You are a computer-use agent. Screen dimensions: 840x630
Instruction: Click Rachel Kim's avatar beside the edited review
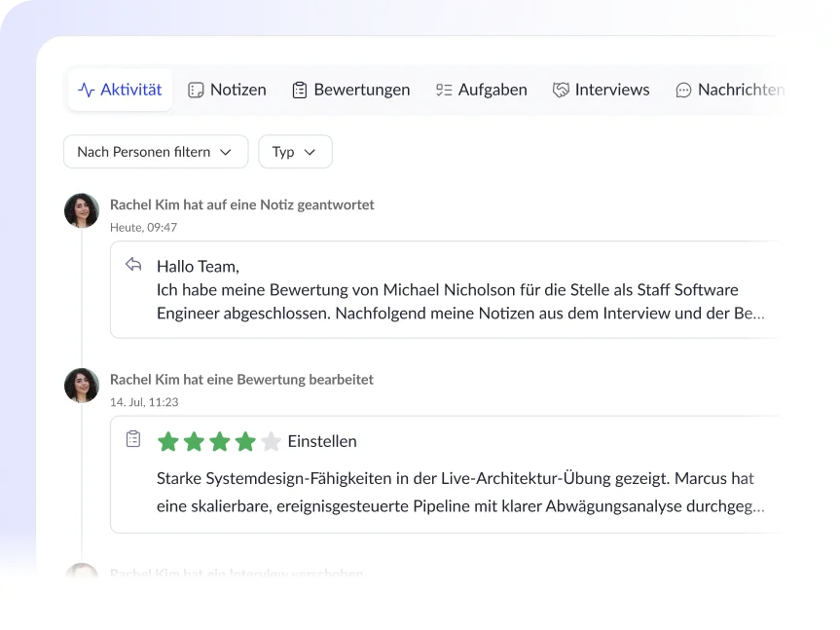click(x=82, y=386)
